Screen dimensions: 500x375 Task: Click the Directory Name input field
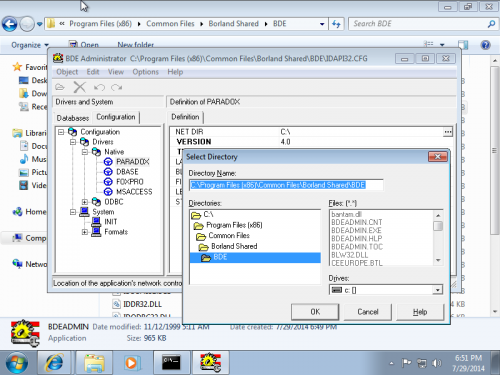click(x=286, y=185)
